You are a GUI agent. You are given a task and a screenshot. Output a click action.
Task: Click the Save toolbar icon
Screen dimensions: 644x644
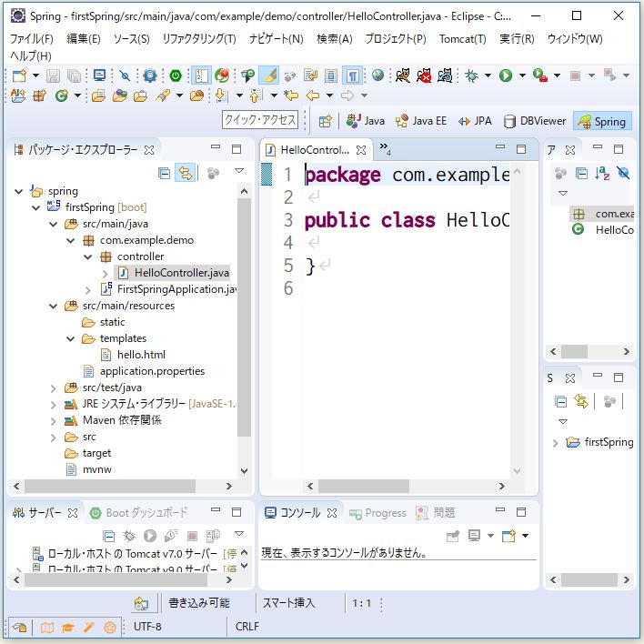(53, 75)
